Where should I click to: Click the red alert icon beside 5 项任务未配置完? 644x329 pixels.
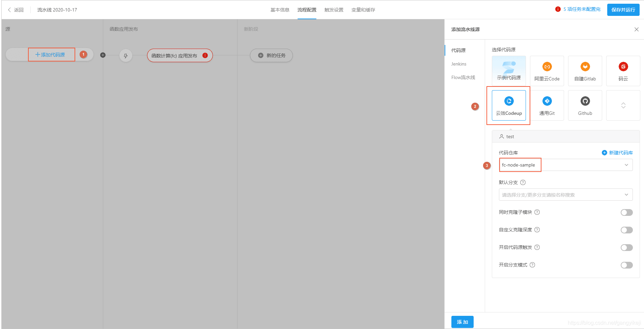coord(558,9)
